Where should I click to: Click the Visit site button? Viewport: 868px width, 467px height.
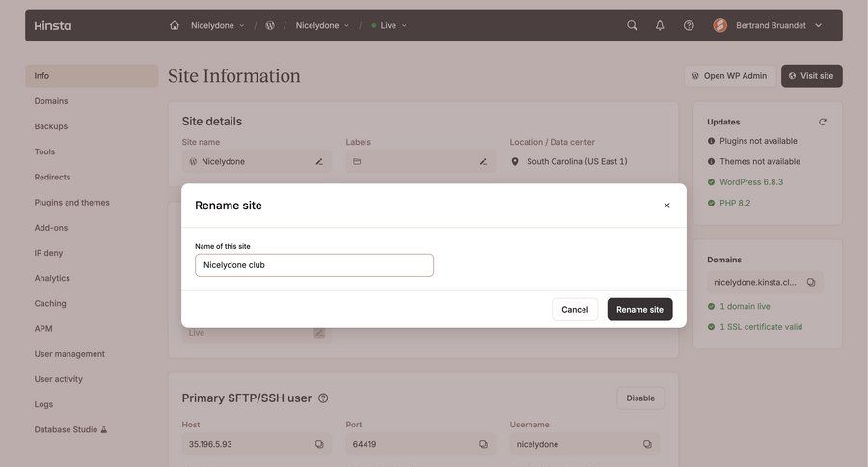811,76
